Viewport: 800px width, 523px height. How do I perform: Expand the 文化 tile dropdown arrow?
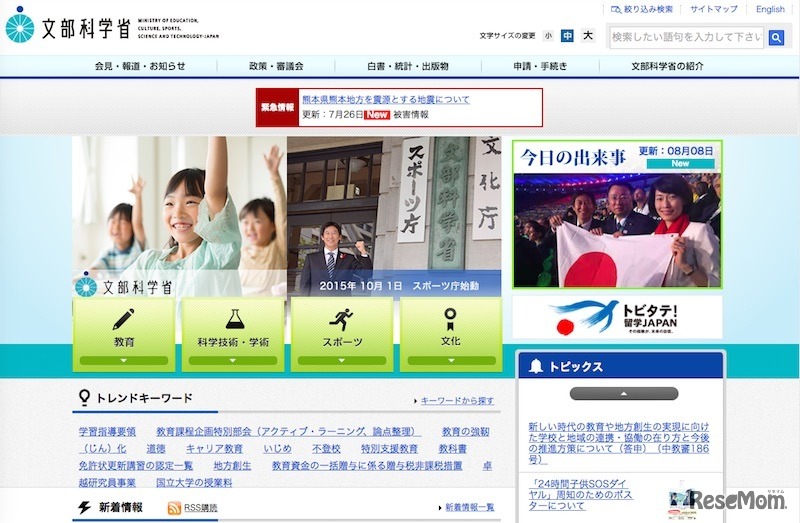pos(451,360)
